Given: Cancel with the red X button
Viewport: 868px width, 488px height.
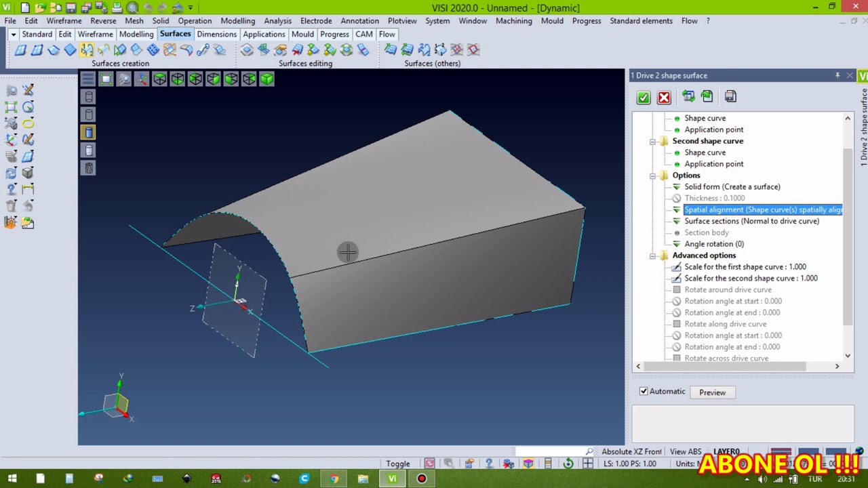Looking at the screenshot, I should (x=664, y=98).
